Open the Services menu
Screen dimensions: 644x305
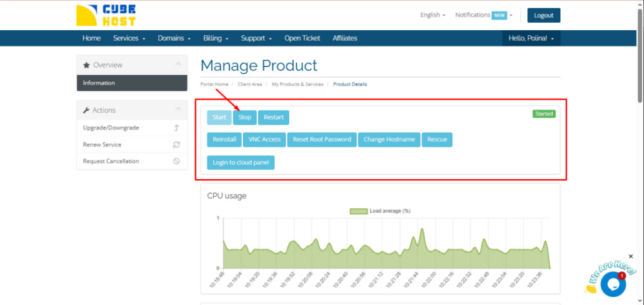coord(129,38)
